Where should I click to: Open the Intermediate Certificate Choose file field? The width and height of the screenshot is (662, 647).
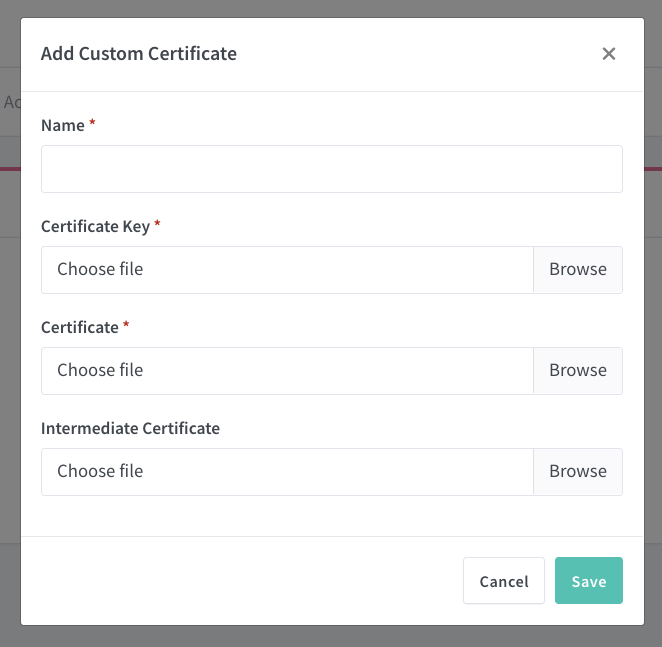click(287, 472)
